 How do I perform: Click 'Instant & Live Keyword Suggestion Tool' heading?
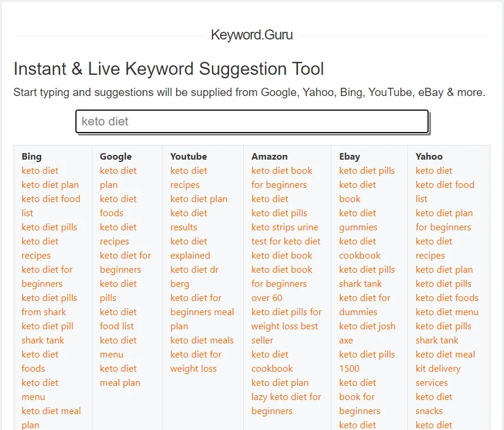[168, 69]
